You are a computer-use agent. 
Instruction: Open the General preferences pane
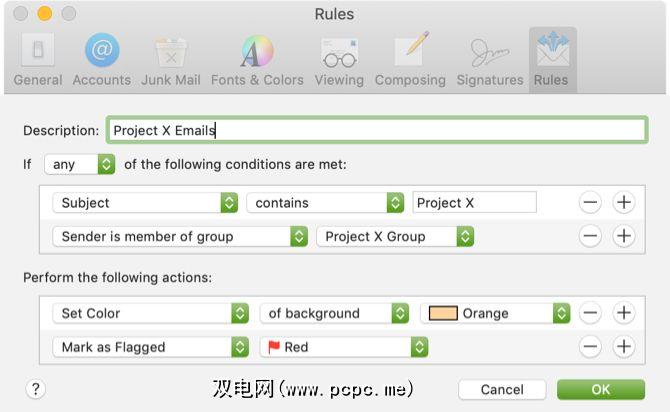(x=38, y=59)
